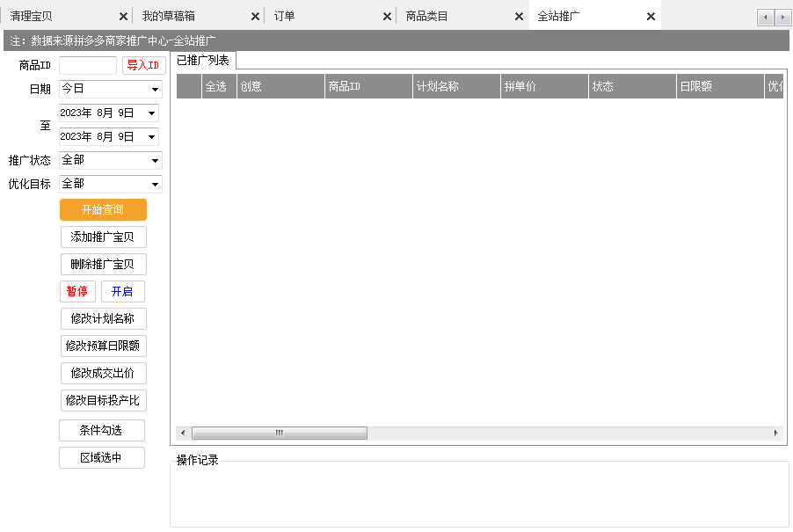Click the 添加推广宝贝 button

coord(103,237)
